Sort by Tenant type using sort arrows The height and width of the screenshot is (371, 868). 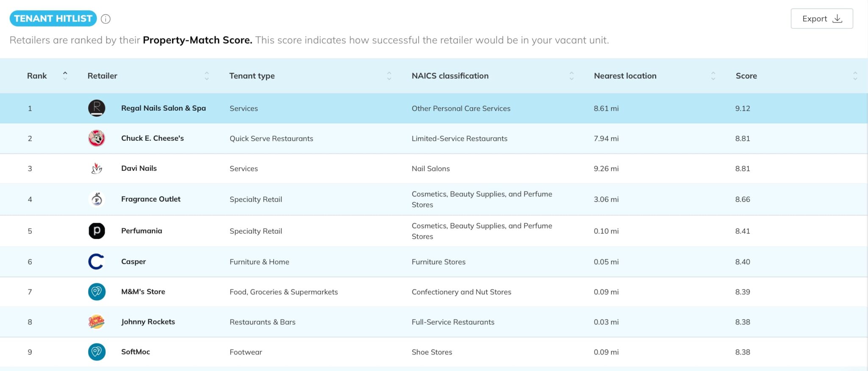pyautogui.click(x=389, y=76)
